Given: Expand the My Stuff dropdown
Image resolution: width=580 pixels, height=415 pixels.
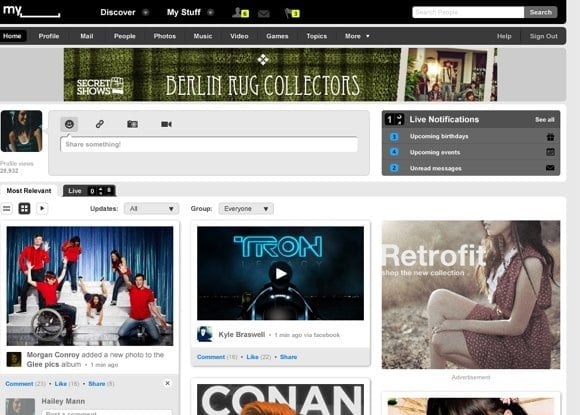Looking at the screenshot, I should (x=210, y=13).
